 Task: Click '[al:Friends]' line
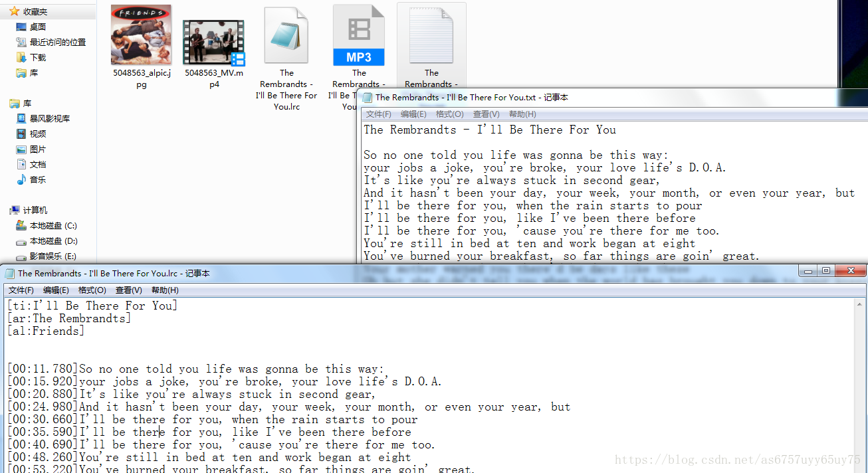click(46, 331)
